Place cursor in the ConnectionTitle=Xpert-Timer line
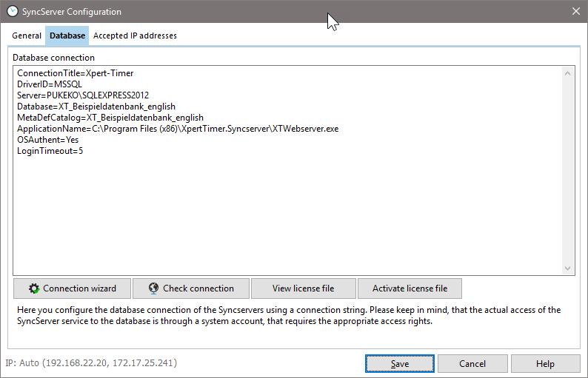The image size is (588, 378). (x=75, y=74)
